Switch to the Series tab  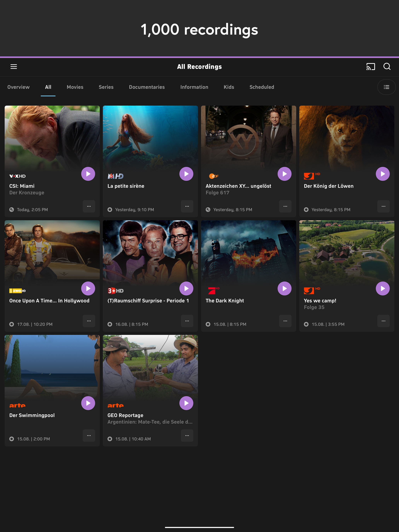pos(106,87)
